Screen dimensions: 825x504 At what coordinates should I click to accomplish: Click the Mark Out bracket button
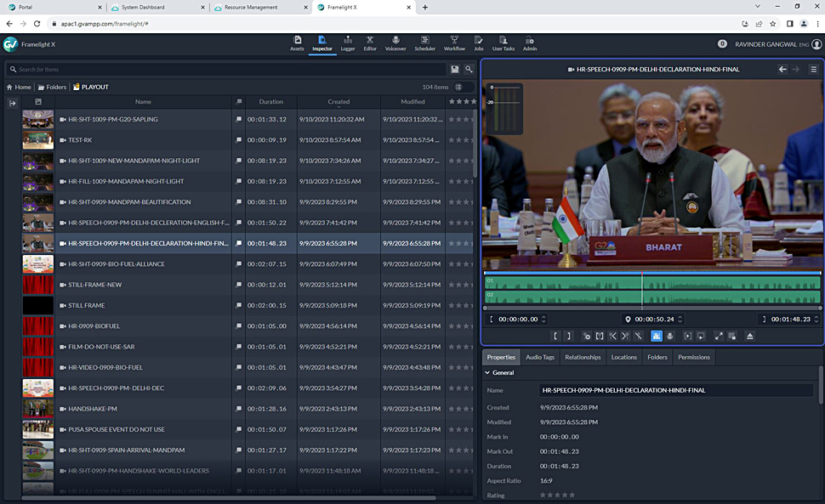pyautogui.click(x=569, y=337)
